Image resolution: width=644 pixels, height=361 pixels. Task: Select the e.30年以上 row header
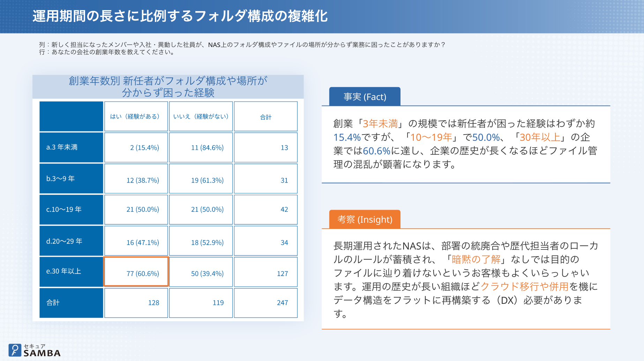71,272
